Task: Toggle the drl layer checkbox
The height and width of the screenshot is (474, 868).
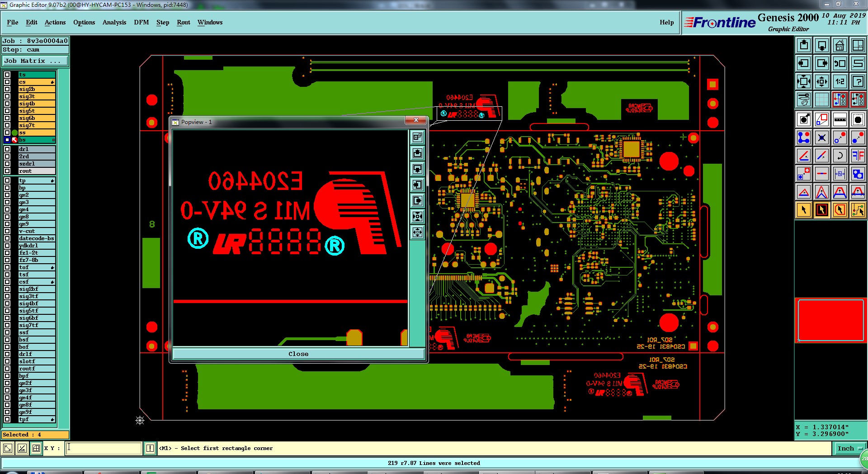Action: 7,149
